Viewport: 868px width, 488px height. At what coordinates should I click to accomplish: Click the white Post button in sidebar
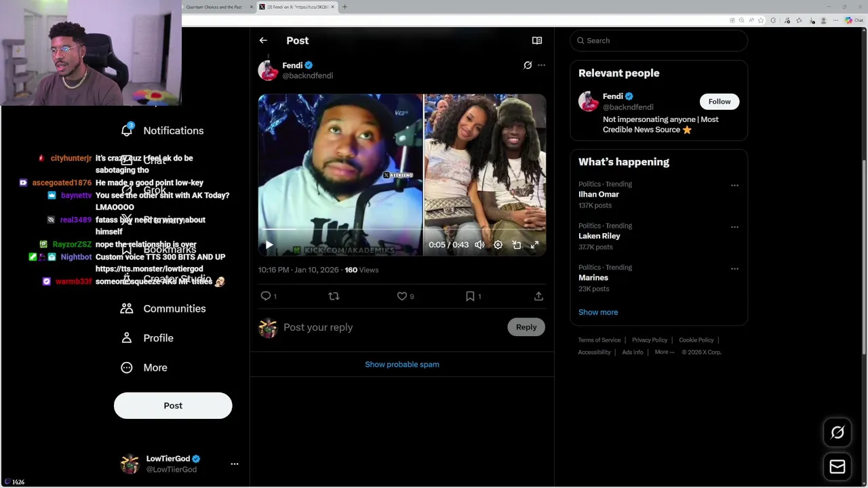coord(173,405)
